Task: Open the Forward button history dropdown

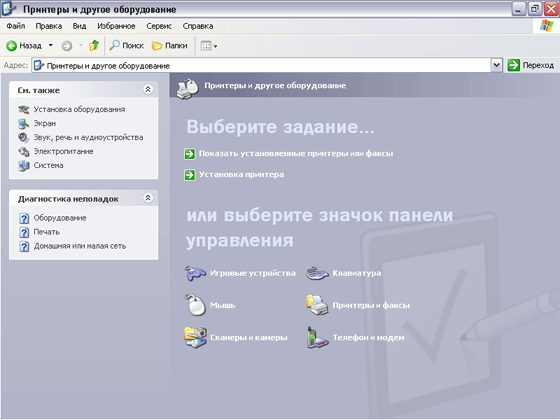Action: coord(81,45)
